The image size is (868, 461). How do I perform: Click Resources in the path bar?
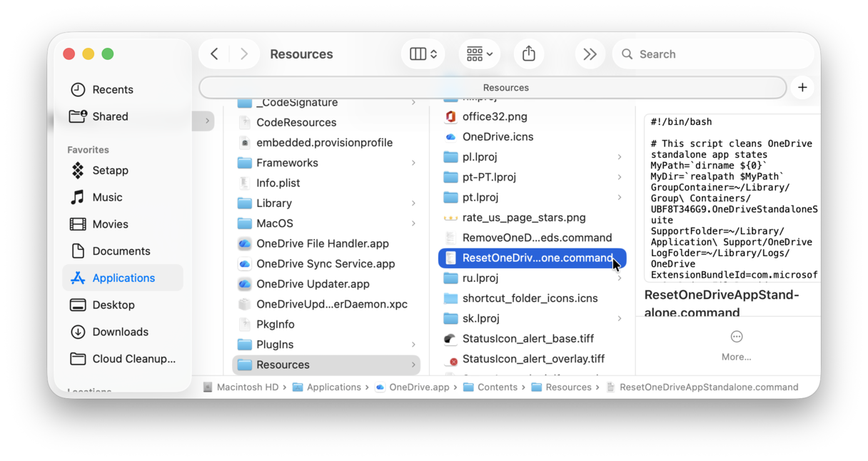562,387
